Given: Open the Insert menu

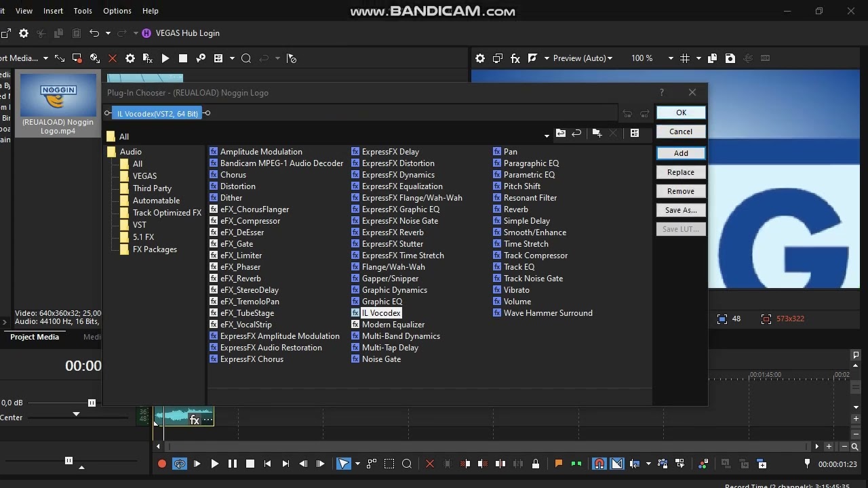Looking at the screenshot, I should click(53, 11).
